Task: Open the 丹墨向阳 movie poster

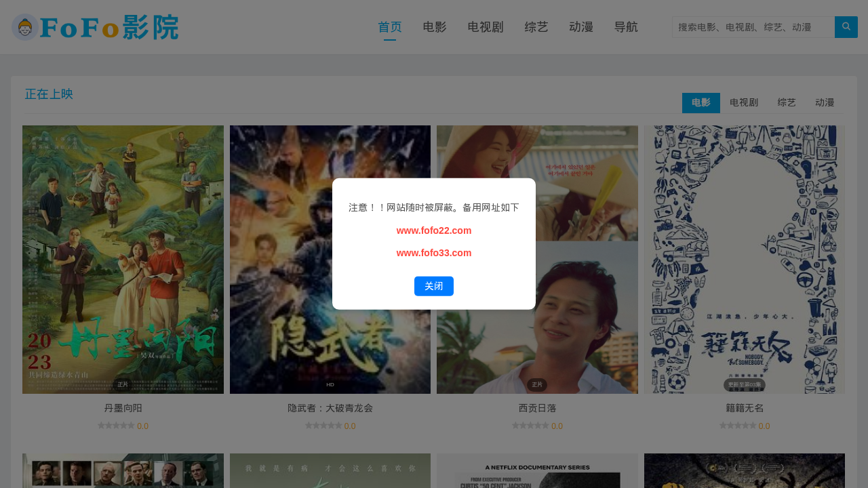Action: [123, 259]
